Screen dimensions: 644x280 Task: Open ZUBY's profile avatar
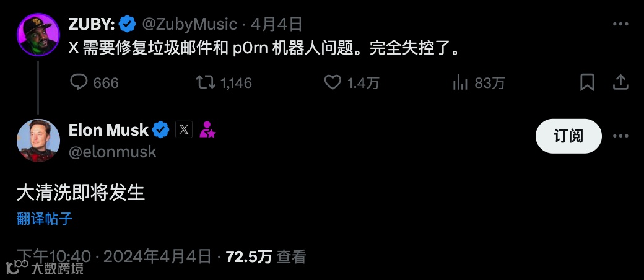(x=38, y=35)
